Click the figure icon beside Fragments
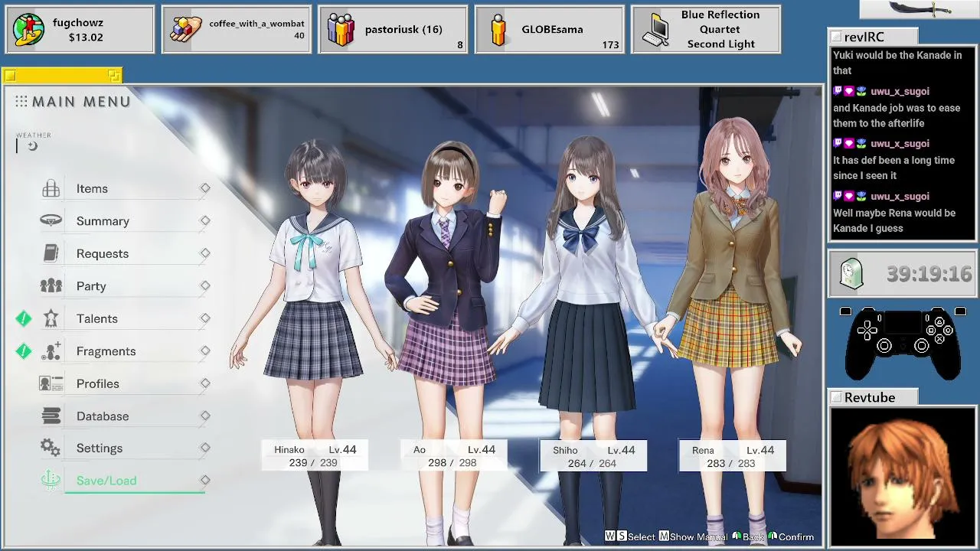The height and width of the screenshot is (551, 980). [x=51, y=351]
